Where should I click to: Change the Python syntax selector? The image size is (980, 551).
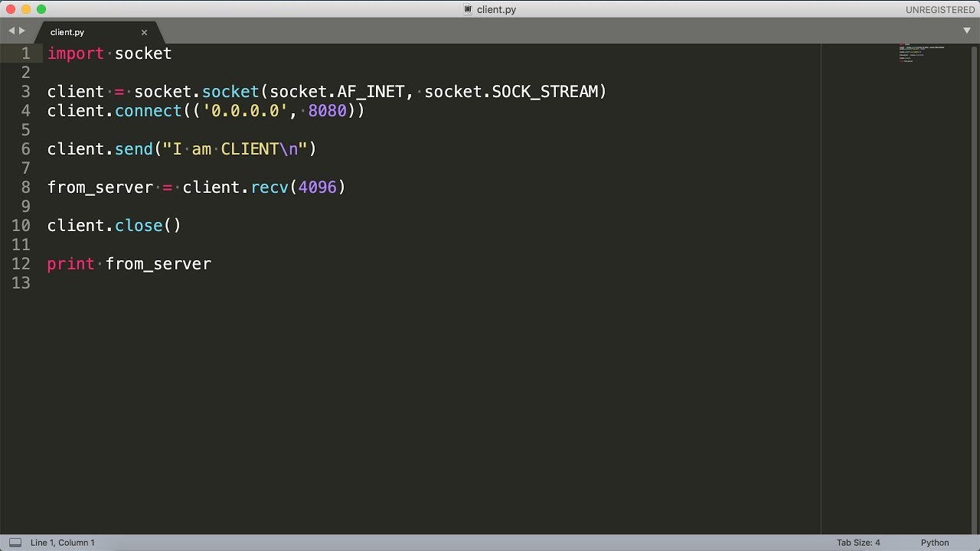tap(935, 543)
